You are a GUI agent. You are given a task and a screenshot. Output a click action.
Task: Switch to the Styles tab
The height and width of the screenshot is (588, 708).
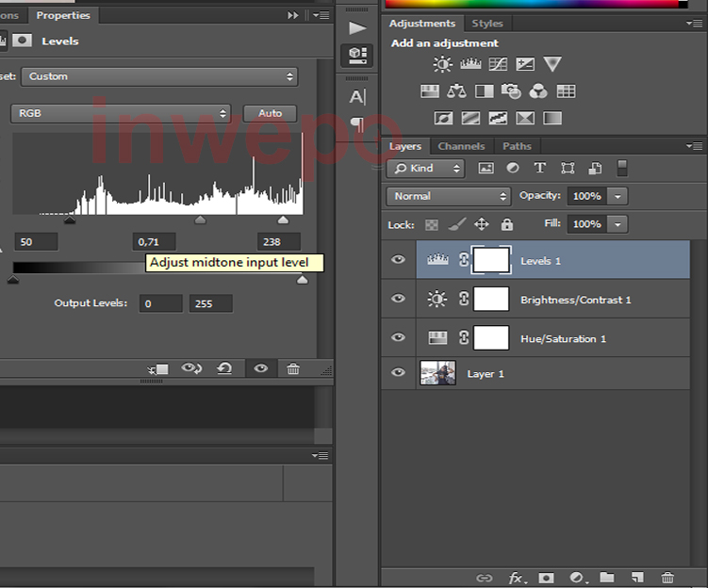point(487,24)
